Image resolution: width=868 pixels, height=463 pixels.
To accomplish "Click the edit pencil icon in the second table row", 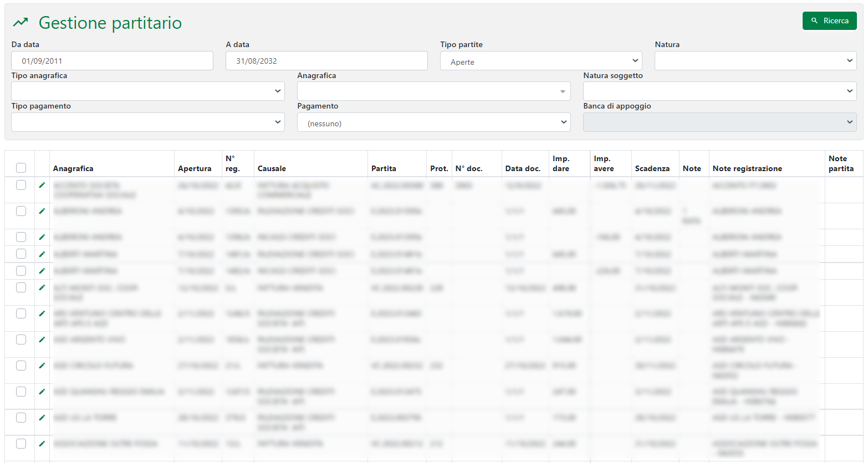I will pos(42,211).
